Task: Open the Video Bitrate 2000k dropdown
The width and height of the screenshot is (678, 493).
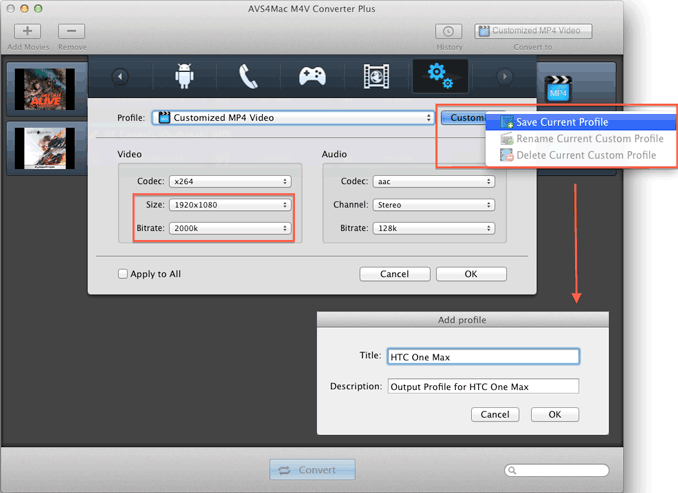Action: pyautogui.click(x=230, y=228)
